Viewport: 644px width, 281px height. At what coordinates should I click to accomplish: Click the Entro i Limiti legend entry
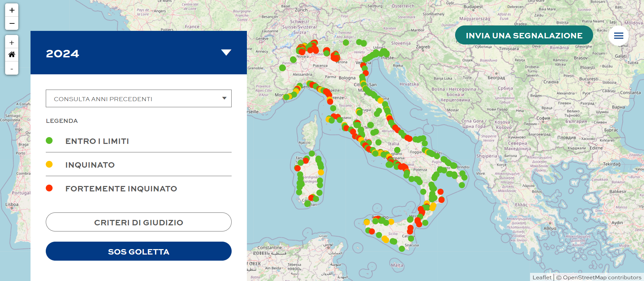(x=97, y=141)
